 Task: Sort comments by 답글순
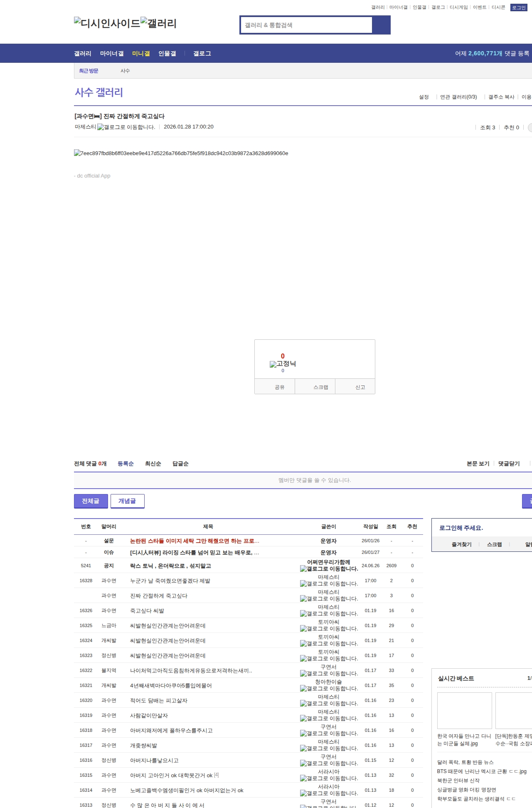(180, 464)
